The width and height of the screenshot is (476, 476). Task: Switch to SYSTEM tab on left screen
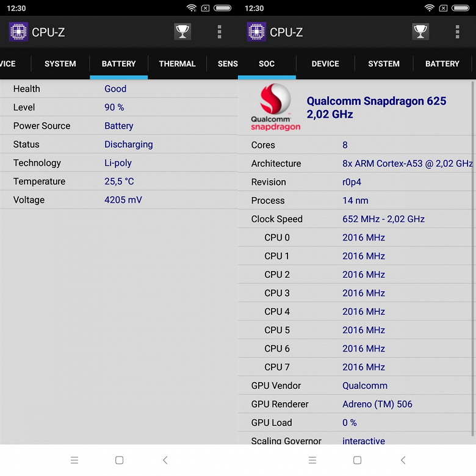pos(60,63)
